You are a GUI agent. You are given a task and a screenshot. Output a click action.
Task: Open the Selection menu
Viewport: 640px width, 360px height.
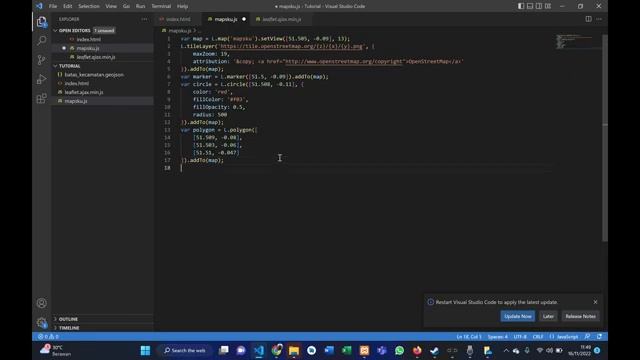click(x=89, y=6)
